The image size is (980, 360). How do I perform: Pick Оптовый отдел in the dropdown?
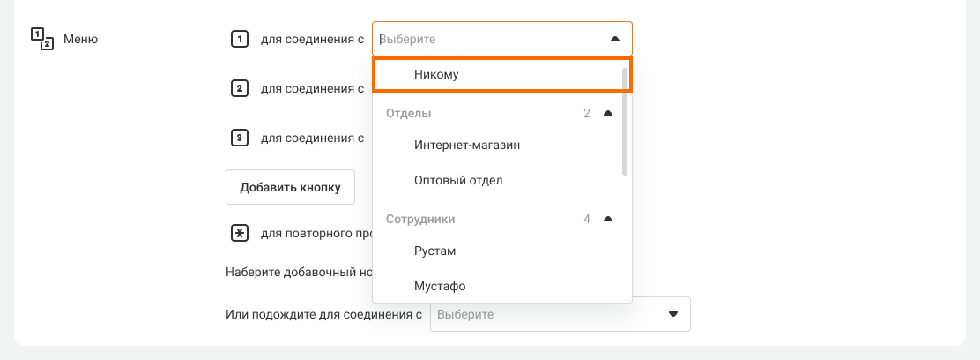point(458,180)
